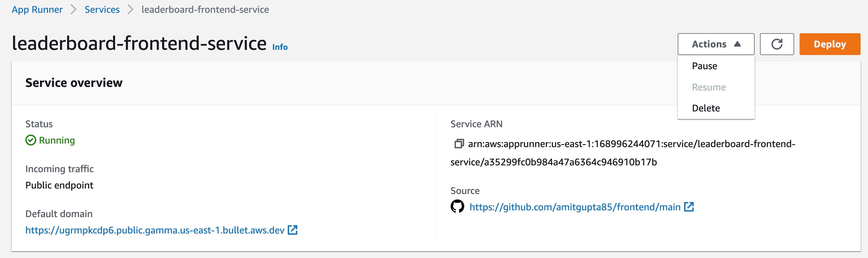Screen dimensions: 868x258
Task: Open the github.com/amitgupta85/frontend/main source link
Action: point(575,207)
